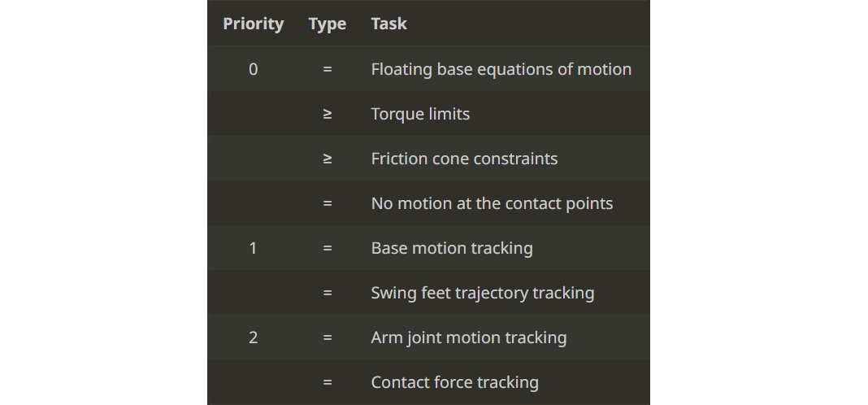Select 'Floating base equations of motion' text
The width and height of the screenshot is (868, 405).
click(x=501, y=69)
